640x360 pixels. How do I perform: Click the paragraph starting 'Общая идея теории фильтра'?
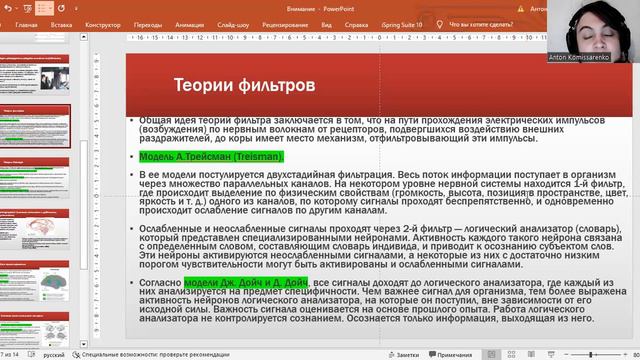pos(372,129)
